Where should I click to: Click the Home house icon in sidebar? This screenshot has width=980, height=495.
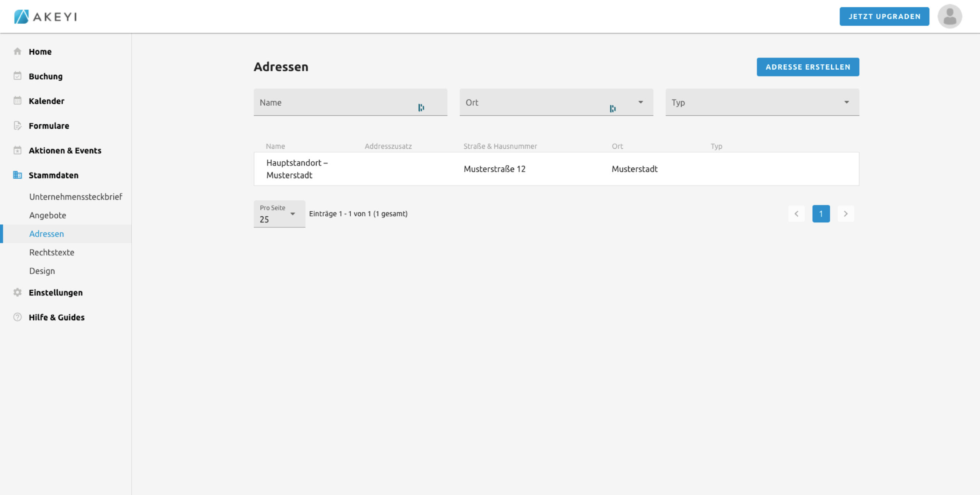[x=17, y=51]
